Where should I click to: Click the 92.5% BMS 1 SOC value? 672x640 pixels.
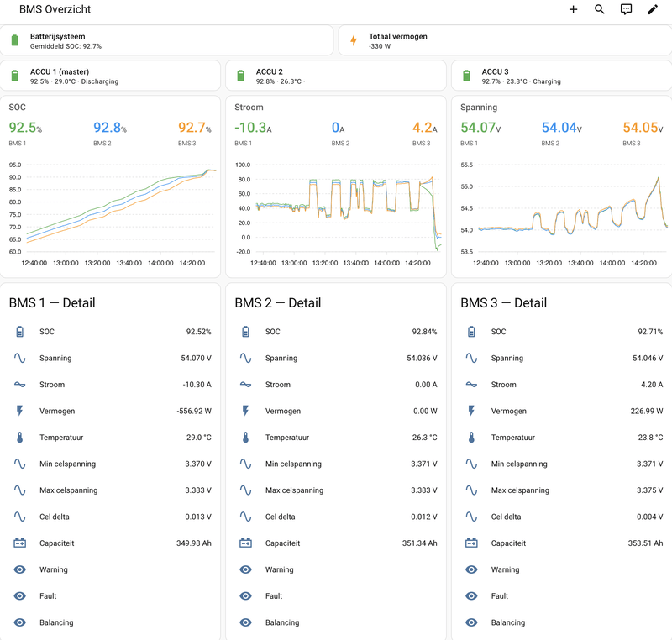25,128
